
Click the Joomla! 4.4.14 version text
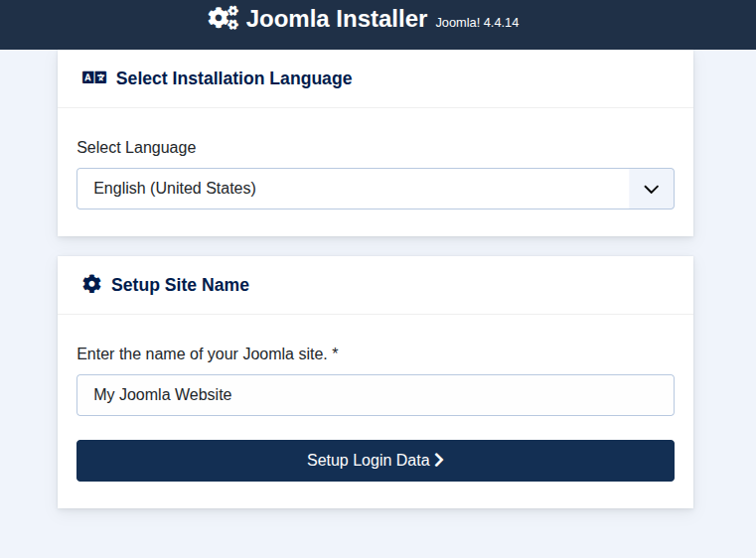click(x=477, y=23)
